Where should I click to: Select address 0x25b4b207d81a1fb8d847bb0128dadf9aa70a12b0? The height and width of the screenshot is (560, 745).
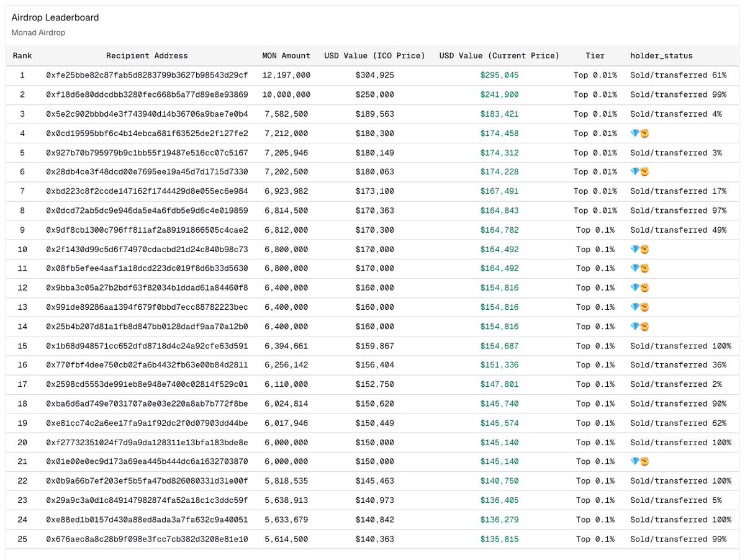tap(147, 327)
